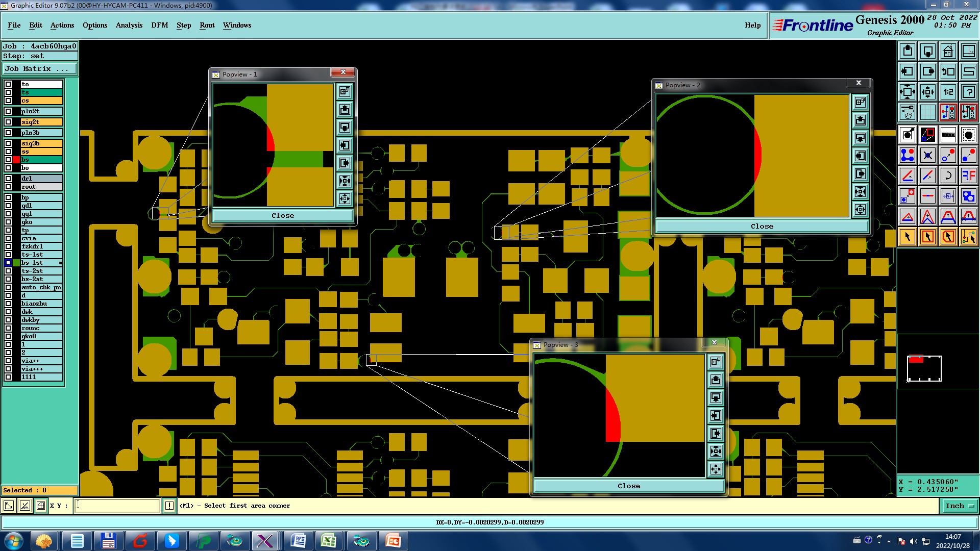Select the arrow pointer selection tool
This screenshot has height=551, width=980.
[908, 237]
